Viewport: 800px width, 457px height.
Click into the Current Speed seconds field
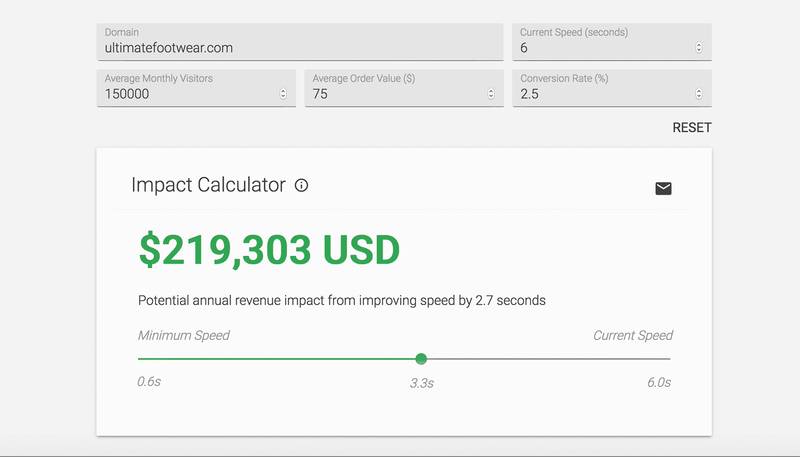(x=600, y=47)
